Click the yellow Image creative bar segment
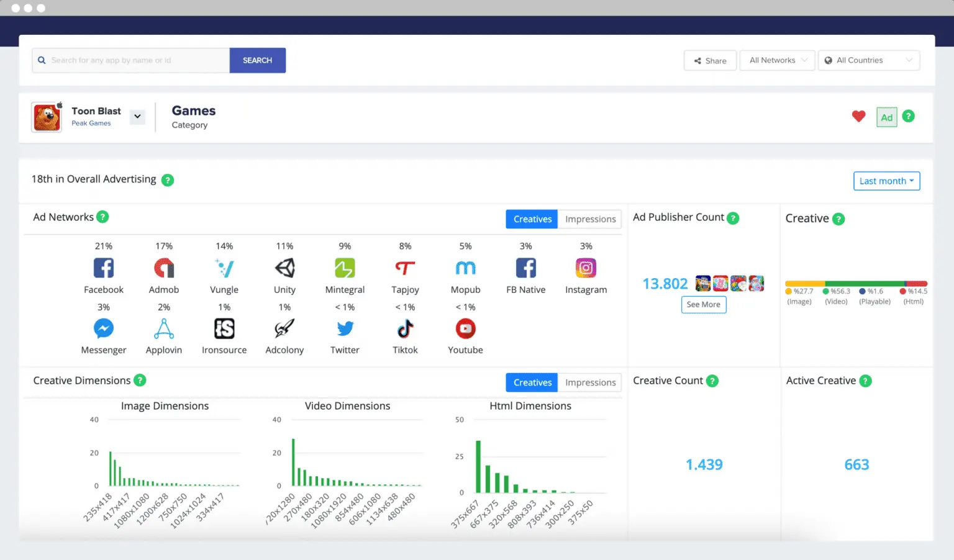 point(806,283)
